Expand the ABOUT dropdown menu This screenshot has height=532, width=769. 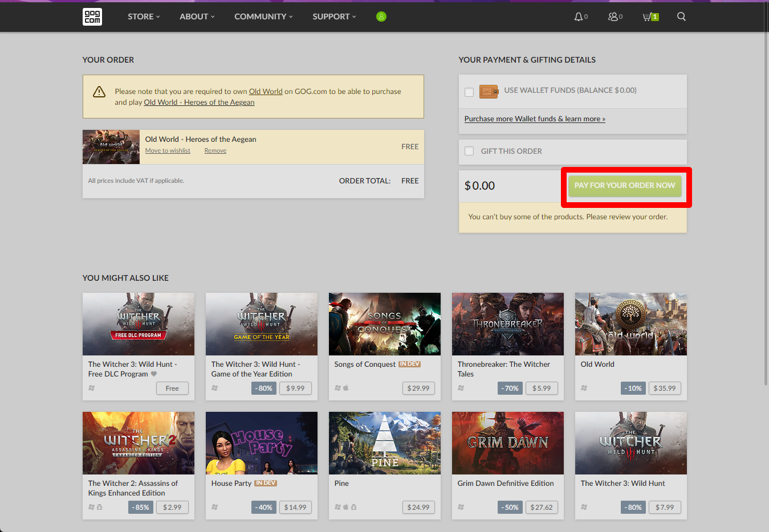pyautogui.click(x=197, y=17)
